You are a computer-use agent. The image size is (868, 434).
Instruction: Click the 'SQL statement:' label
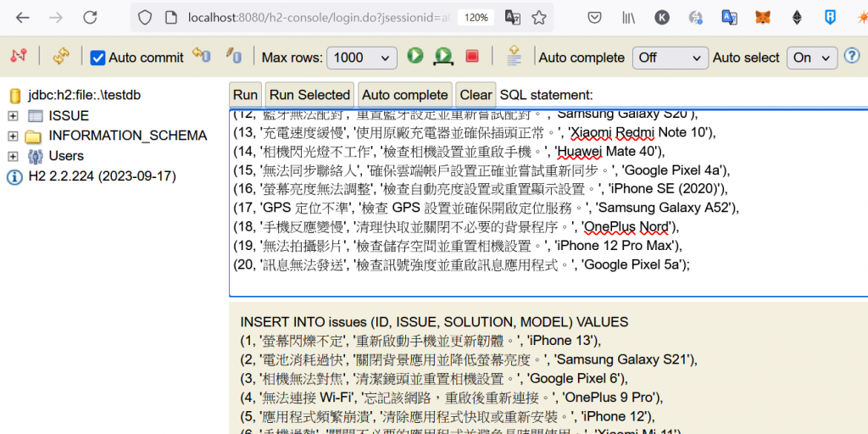point(546,95)
